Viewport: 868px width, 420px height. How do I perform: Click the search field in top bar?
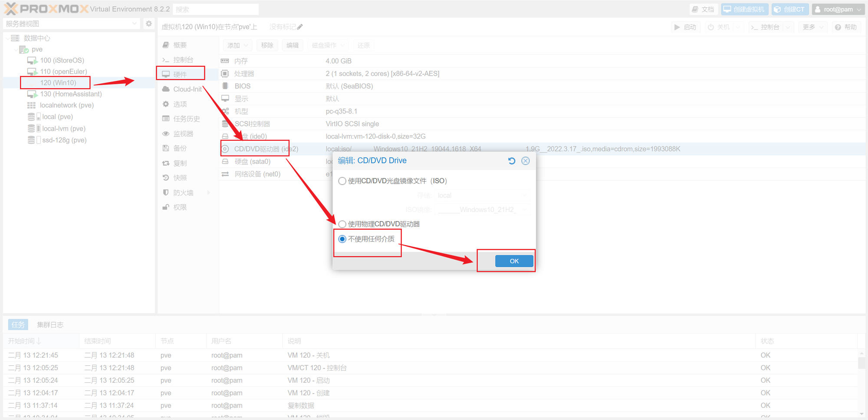(216, 9)
